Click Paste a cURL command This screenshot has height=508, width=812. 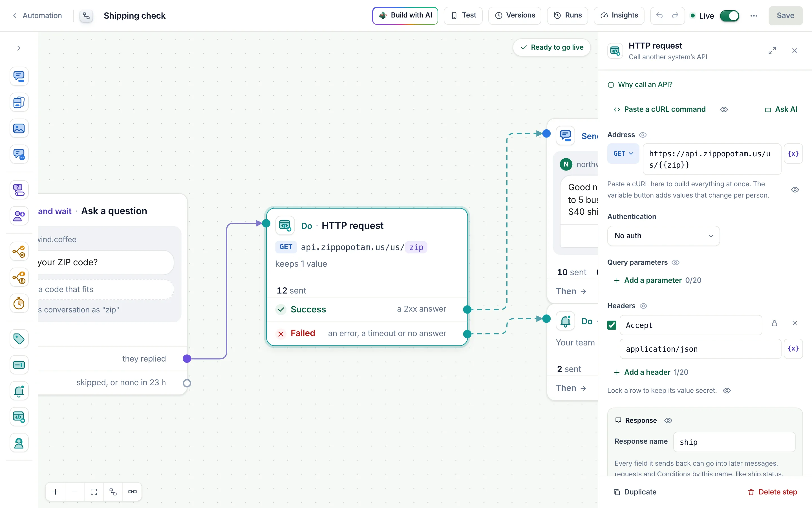pyautogui.click(x=660, y=110)
